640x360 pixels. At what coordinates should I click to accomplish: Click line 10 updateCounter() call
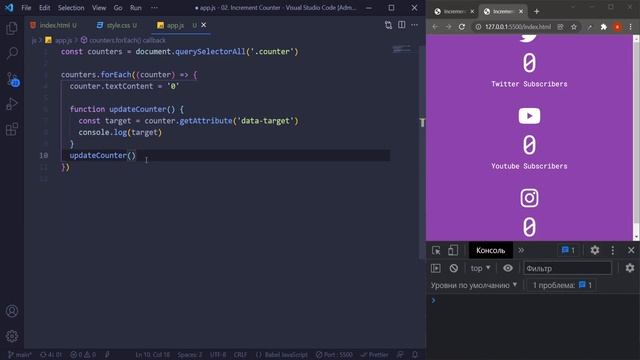coord(102,156)
